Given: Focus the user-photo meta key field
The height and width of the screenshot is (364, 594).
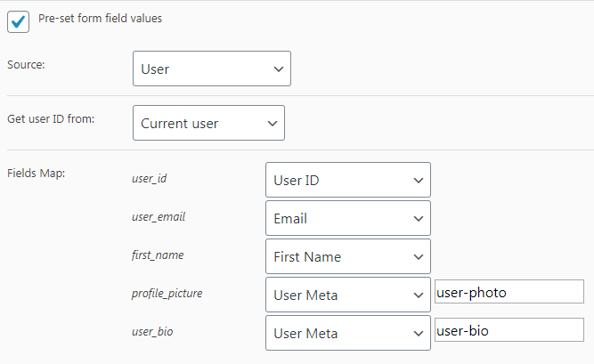Looking at the screenshot, I should (509, 291).
